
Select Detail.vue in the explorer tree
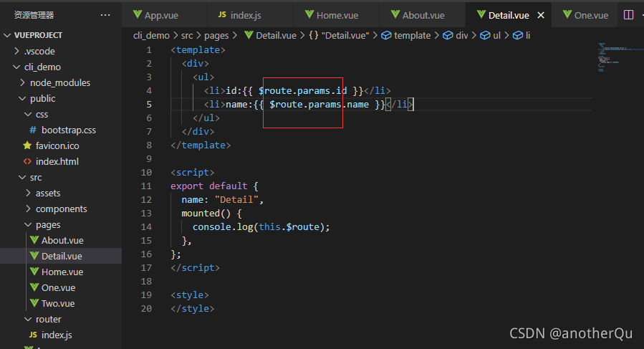click(x=61, y=256)
